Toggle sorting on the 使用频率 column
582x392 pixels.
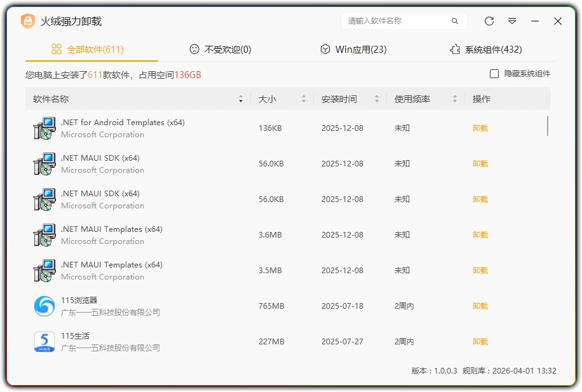click(454, 98)
